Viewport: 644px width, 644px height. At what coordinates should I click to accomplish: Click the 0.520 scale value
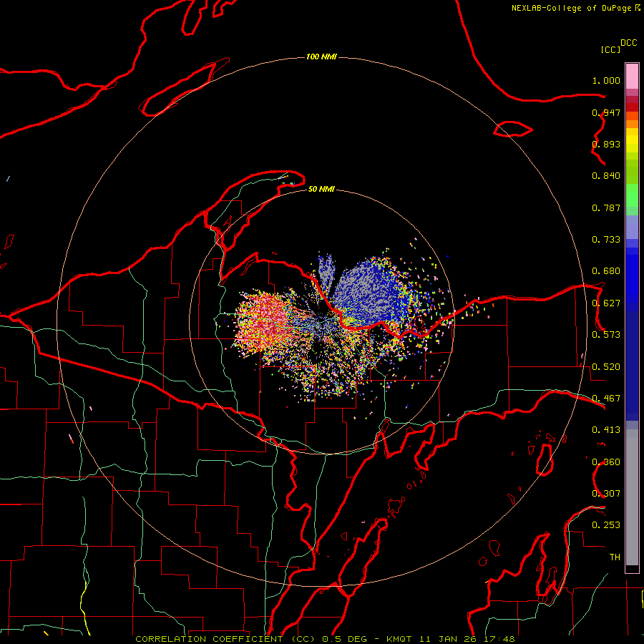(606, 367)
